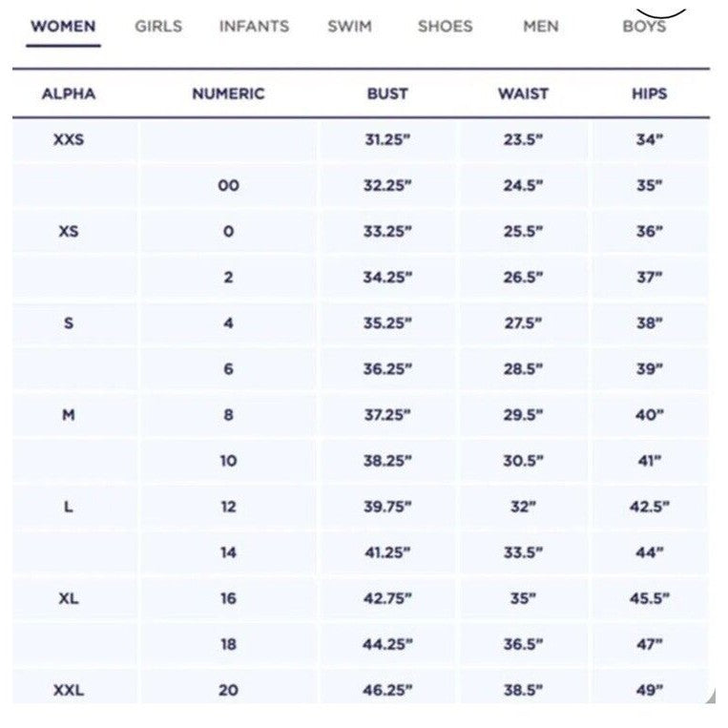Click the NUMERIC column header
728x728 pixels.
(x=228, y=94)
